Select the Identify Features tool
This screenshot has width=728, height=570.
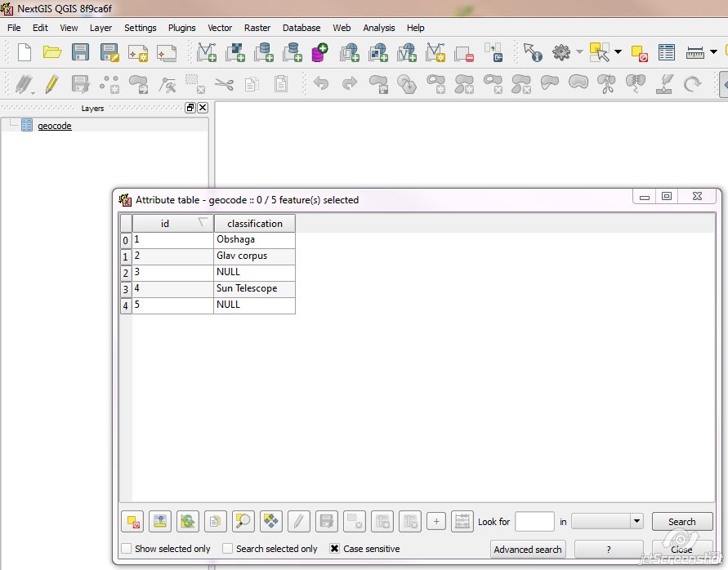[x=533, y=52]
